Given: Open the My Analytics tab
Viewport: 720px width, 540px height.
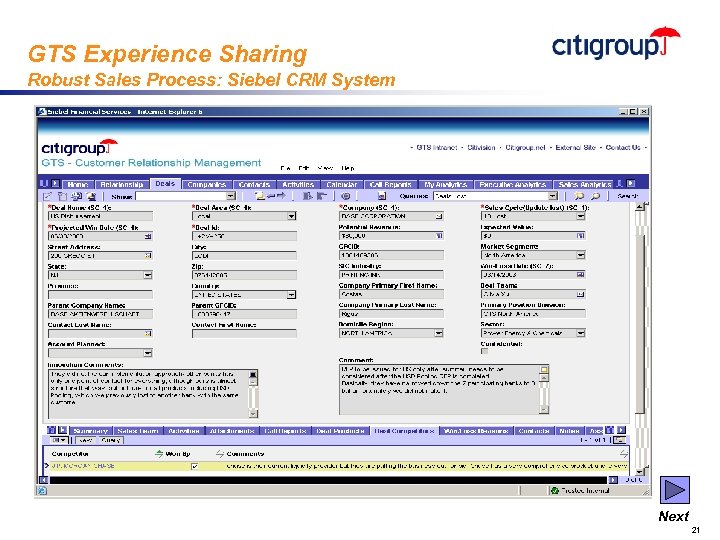Looking at the screenshot, I should [445, 184].
